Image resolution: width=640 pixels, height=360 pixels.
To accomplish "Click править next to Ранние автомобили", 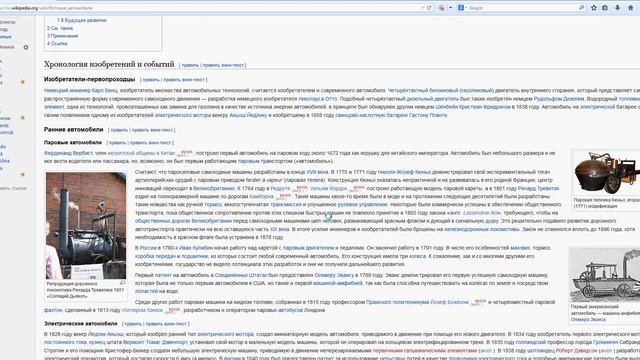I will (x=119, y=130).
